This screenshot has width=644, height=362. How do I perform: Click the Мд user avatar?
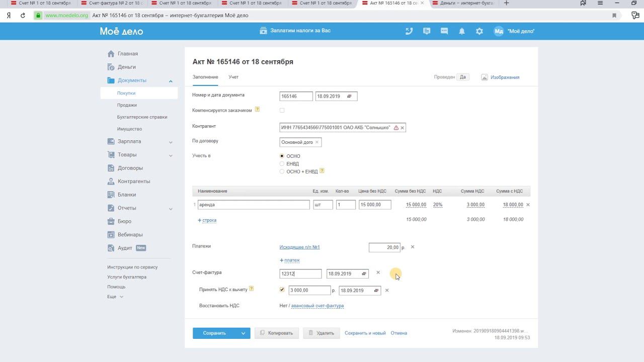point(499,31)
